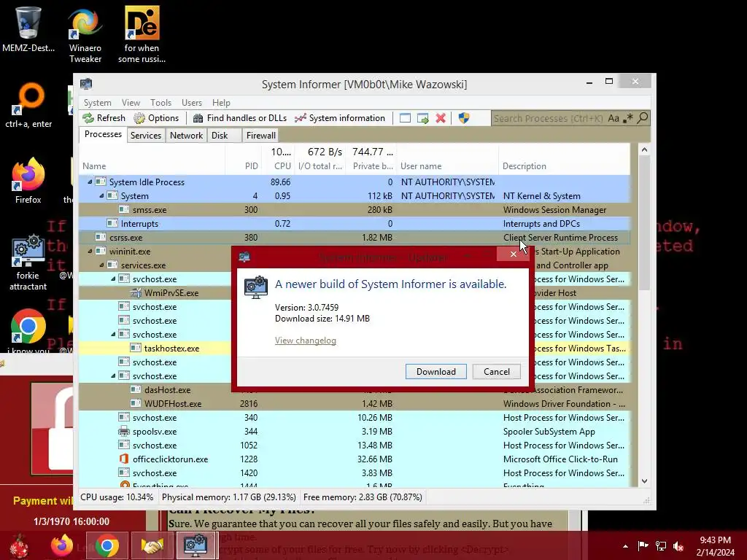Click the process list scroll up arrow
The width and height of the screenshot is (747, 560).
pyautogui.click(x=644, y=149)
